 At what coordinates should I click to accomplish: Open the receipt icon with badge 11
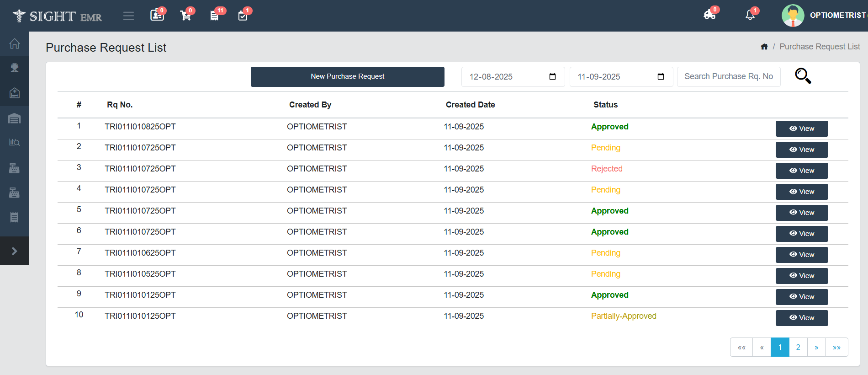pyautogui.click(x=214, y=16)
